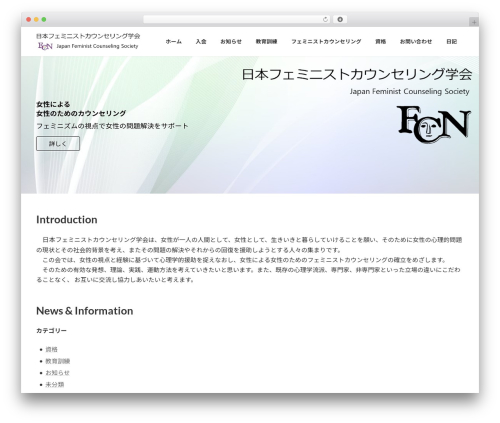Click the FCN logo in site header
This screenshot has height=423, width=500.
(45, 46)
